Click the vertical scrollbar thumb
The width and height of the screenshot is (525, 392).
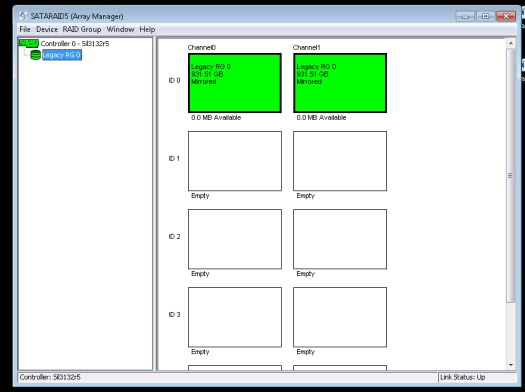(x=511, y=175)
